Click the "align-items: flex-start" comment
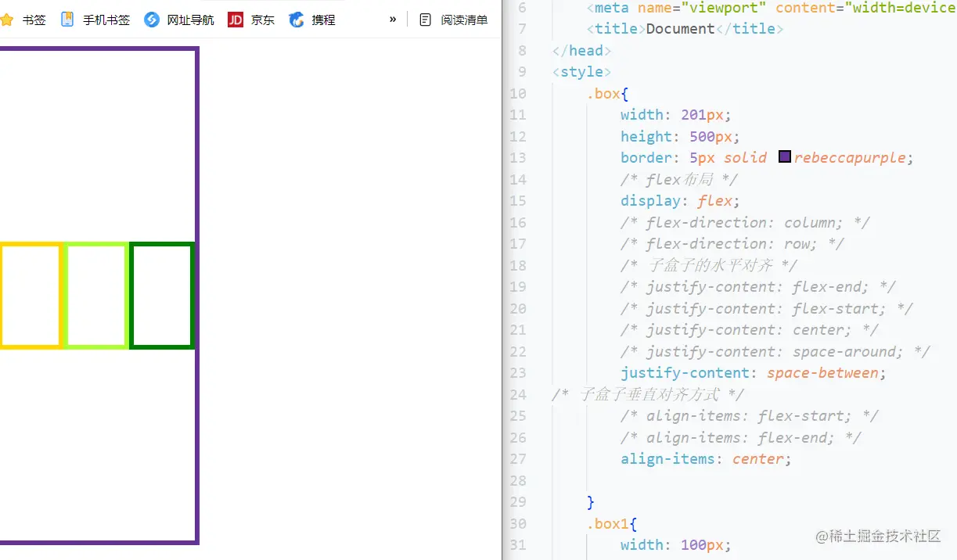 (750, 416)
